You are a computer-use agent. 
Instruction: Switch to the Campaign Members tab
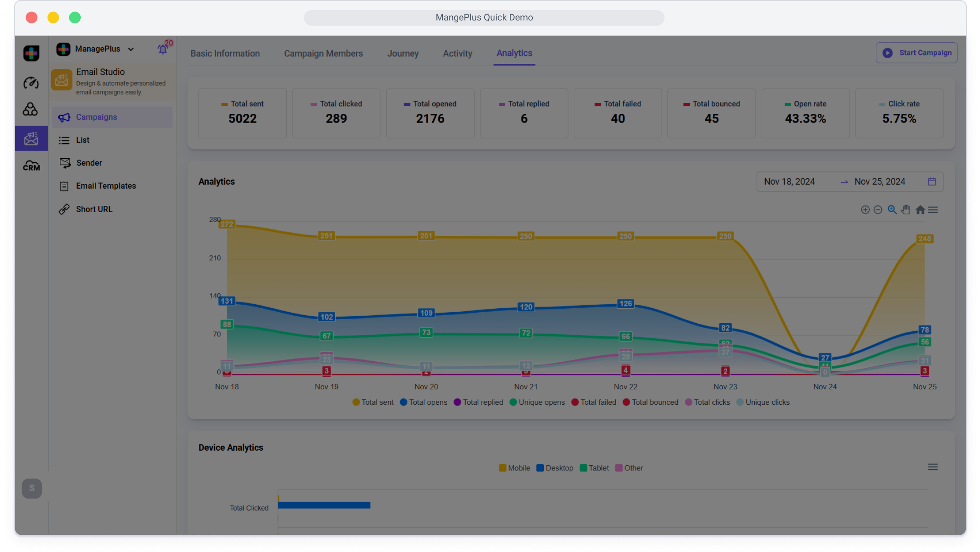323,53
